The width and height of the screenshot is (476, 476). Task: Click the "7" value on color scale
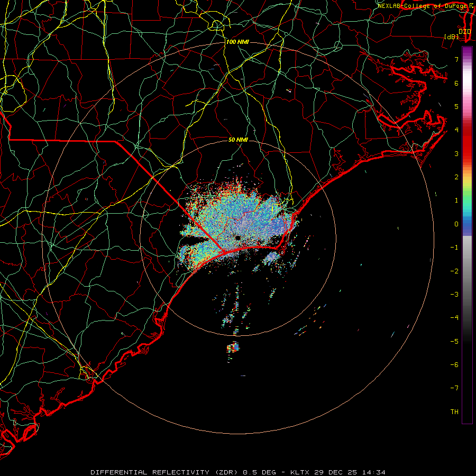456,59
